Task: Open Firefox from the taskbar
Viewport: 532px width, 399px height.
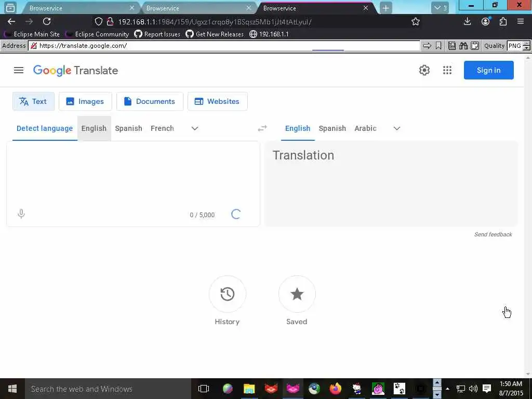Action: (x=335, y=389)
